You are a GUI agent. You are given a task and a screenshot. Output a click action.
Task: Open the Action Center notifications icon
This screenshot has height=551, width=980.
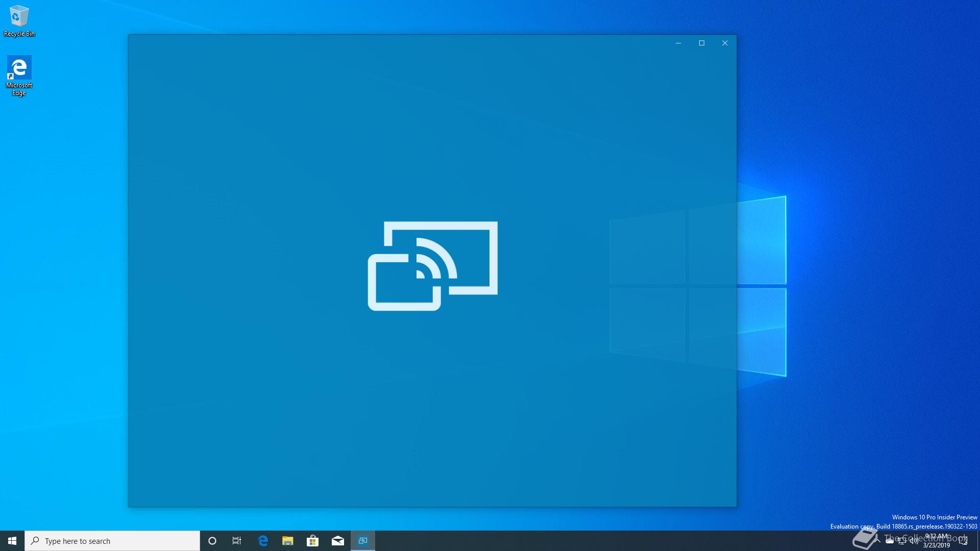tap(963, 541)
